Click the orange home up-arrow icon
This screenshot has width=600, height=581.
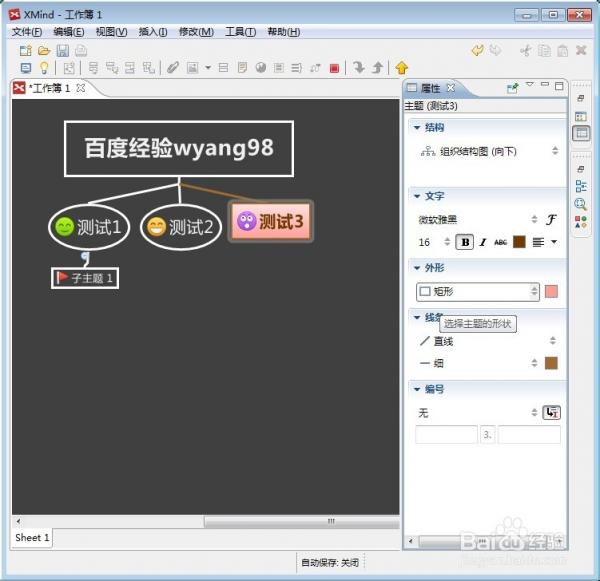pyautogui.click(x=401, y=68)
